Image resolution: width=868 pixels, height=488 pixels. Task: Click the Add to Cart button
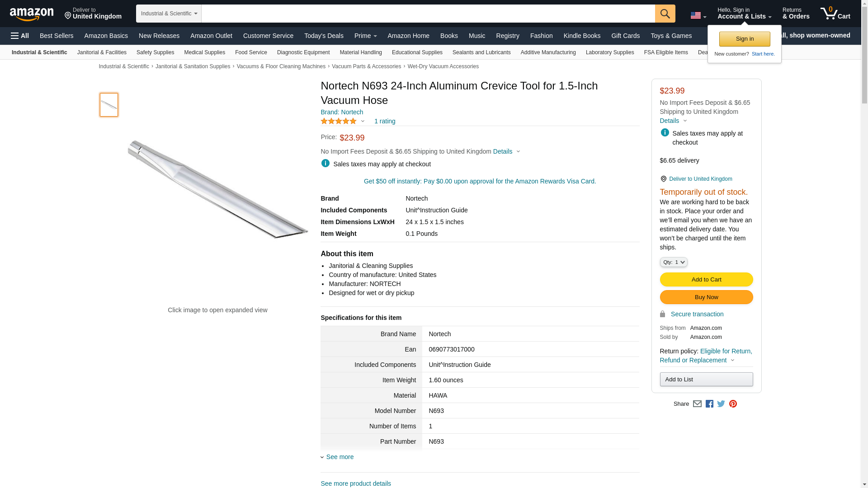click(706, 279)
